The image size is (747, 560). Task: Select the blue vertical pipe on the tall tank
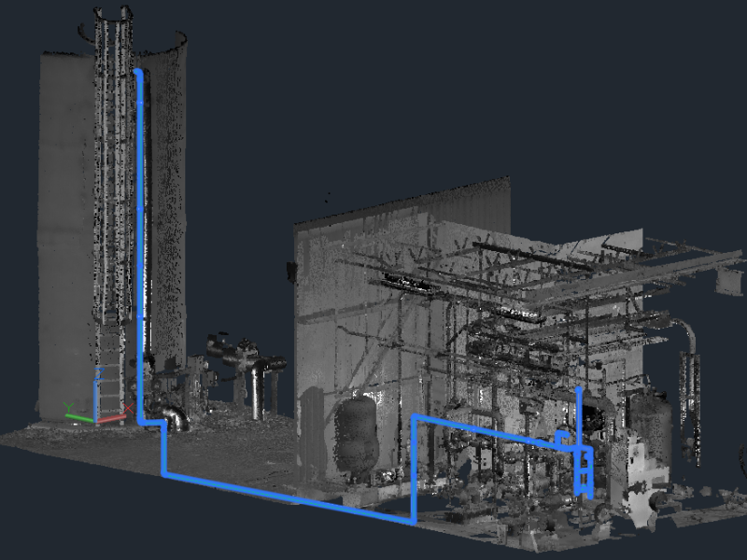[139, 246]
